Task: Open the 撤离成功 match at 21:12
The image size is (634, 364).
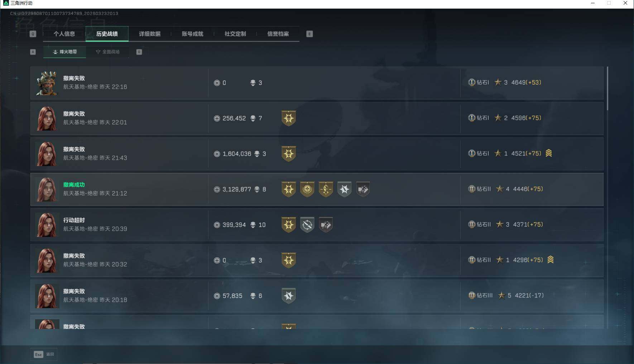Action: click(x=317, y=189)
